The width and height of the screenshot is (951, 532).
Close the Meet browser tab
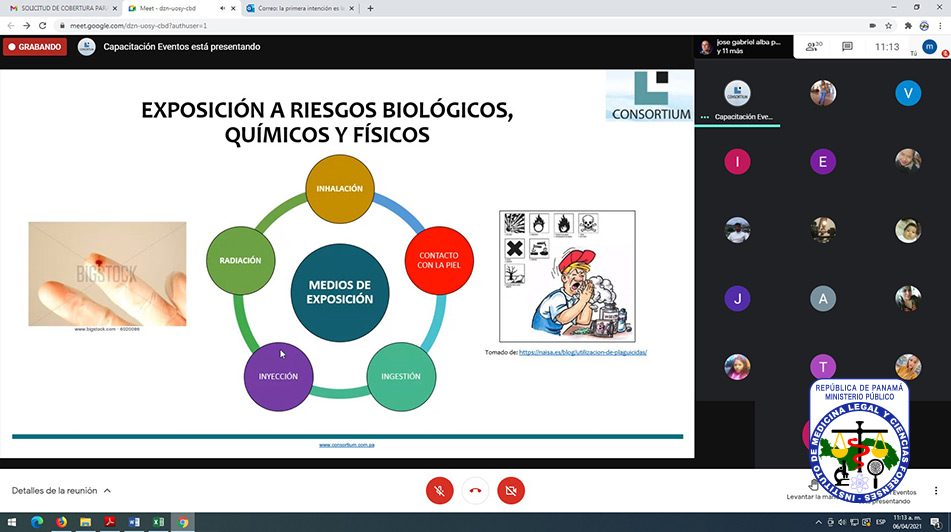click(x=233, y=8)
